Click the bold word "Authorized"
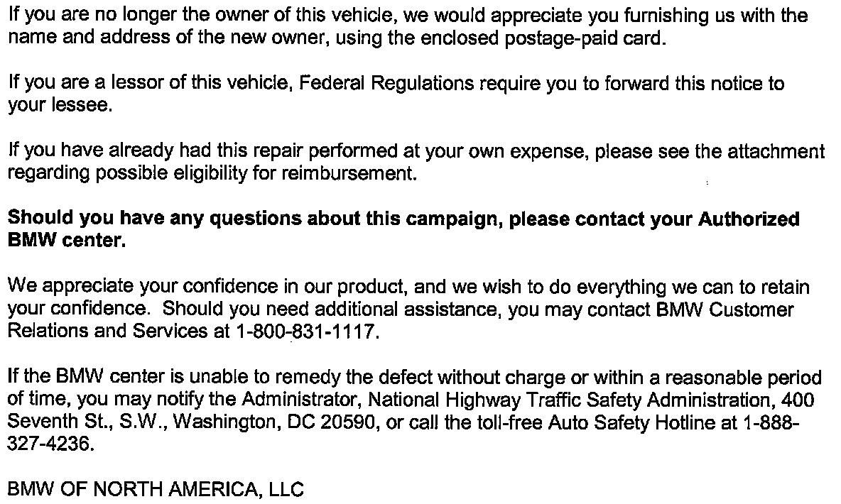 pos(749,219)
